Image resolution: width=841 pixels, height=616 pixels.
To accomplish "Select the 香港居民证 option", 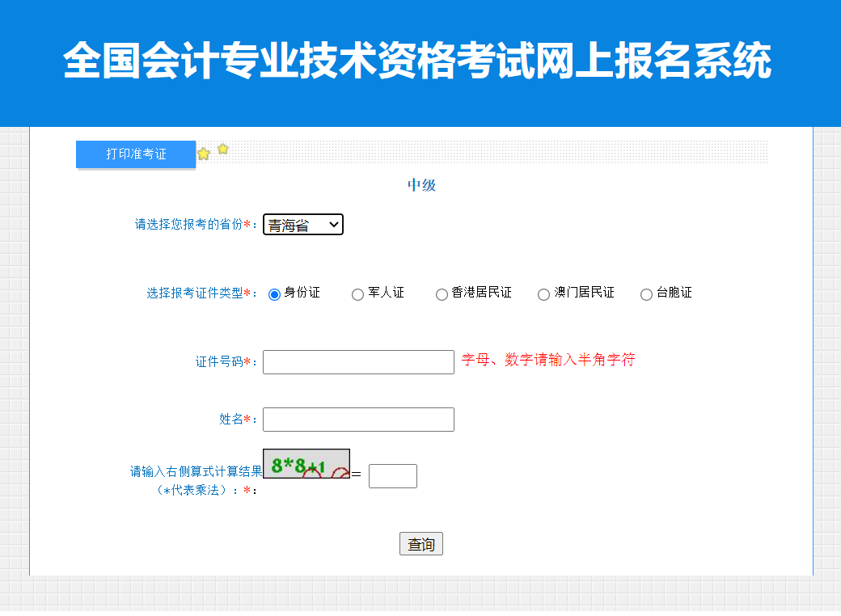I will tap(442, 294).
